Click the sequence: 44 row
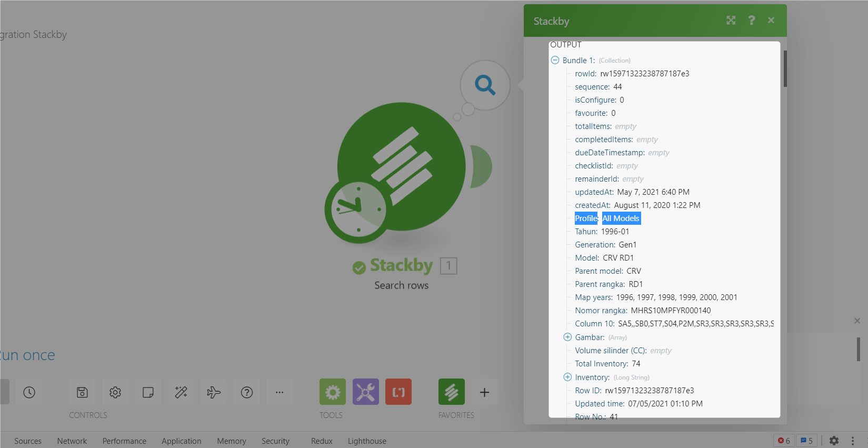 tap(598, 87)
